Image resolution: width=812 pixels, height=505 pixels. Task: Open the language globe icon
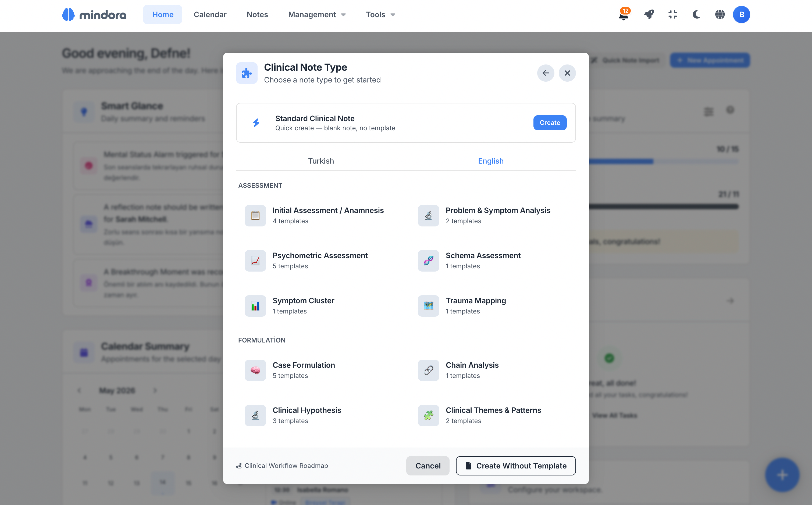720,14
